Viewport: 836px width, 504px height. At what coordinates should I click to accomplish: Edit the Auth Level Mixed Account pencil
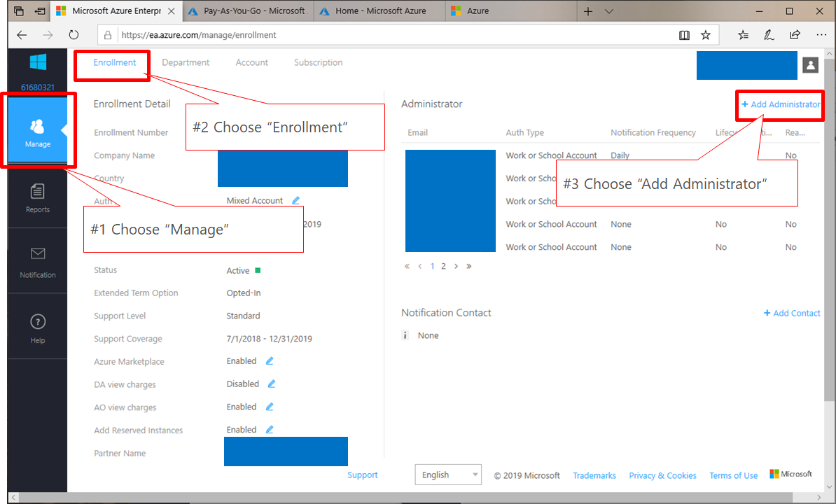(296, 200)
